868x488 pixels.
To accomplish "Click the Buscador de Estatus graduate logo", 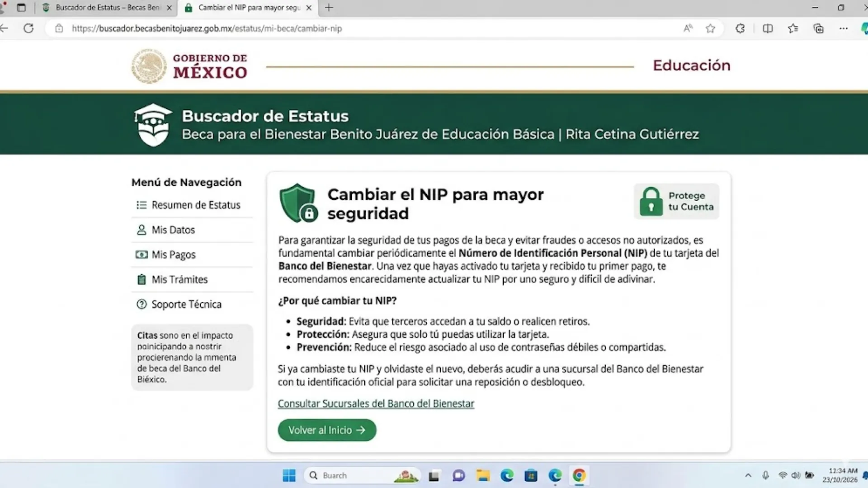I will click(153, 125).
